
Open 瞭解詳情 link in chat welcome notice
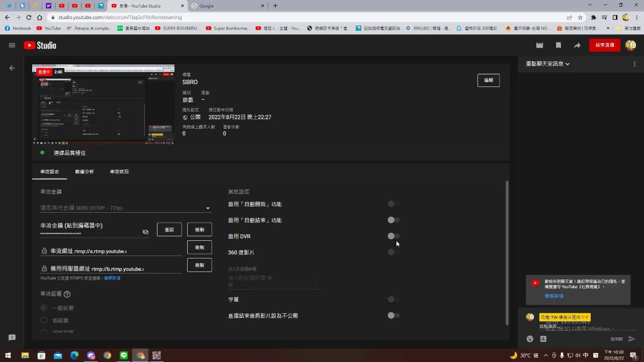[554, 296]
